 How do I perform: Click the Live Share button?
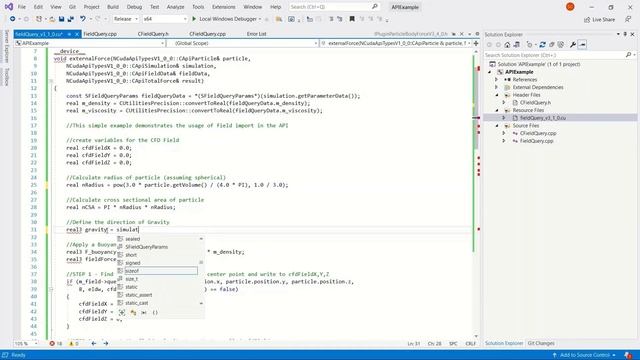coord(599,20)
